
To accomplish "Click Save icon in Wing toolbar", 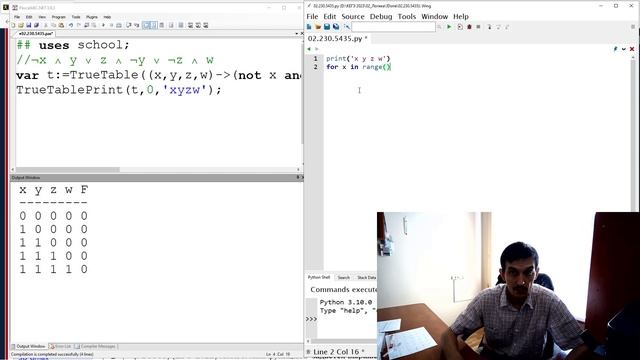I will coord(327,27).
